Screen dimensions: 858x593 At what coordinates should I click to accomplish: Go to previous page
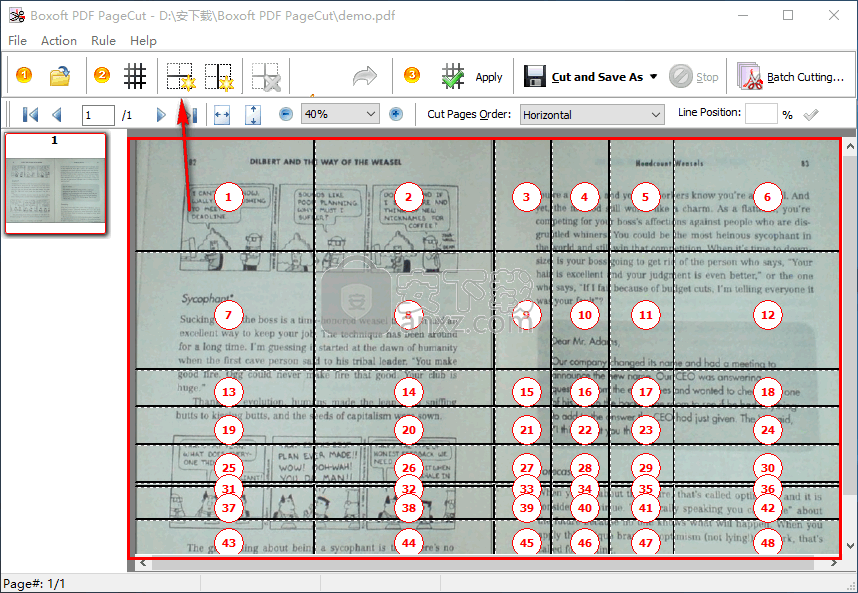click(56, 114)
